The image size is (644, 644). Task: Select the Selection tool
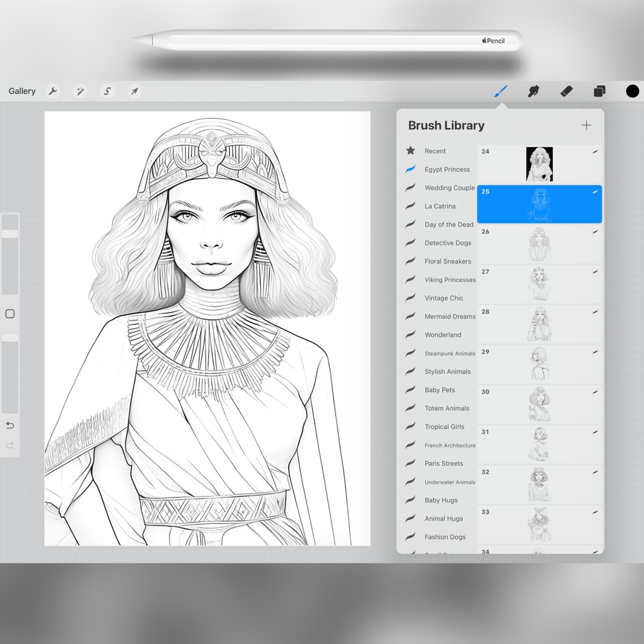[x=107, y=91]
